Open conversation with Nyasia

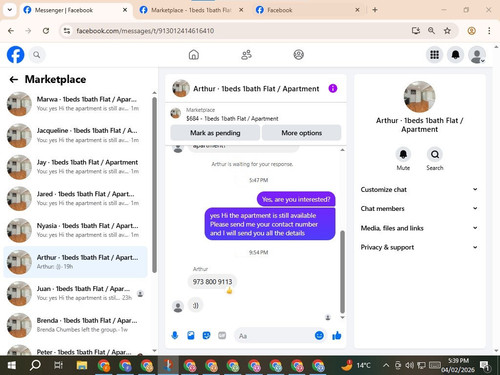click(x=75, y=230)
